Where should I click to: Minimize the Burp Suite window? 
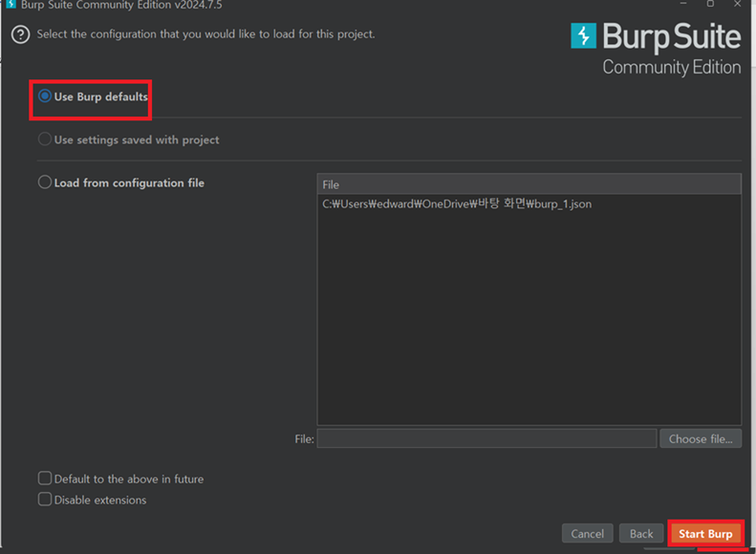click(x=683, y=4)
